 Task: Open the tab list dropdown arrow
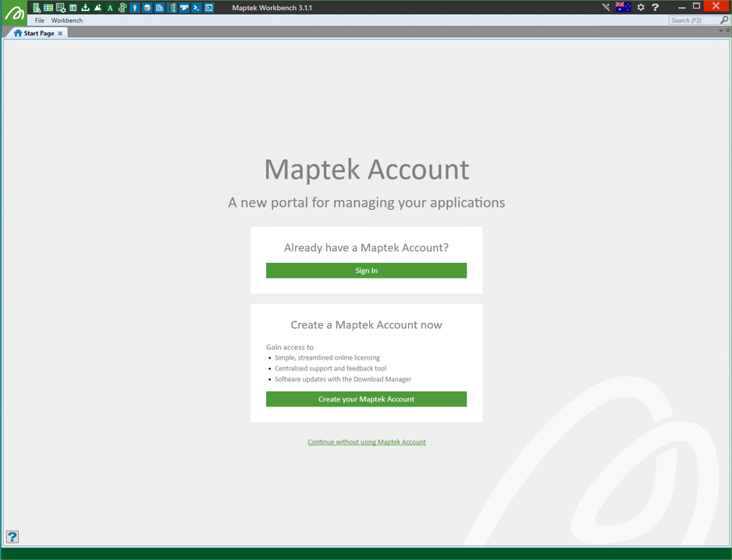(x=721, y=30)
